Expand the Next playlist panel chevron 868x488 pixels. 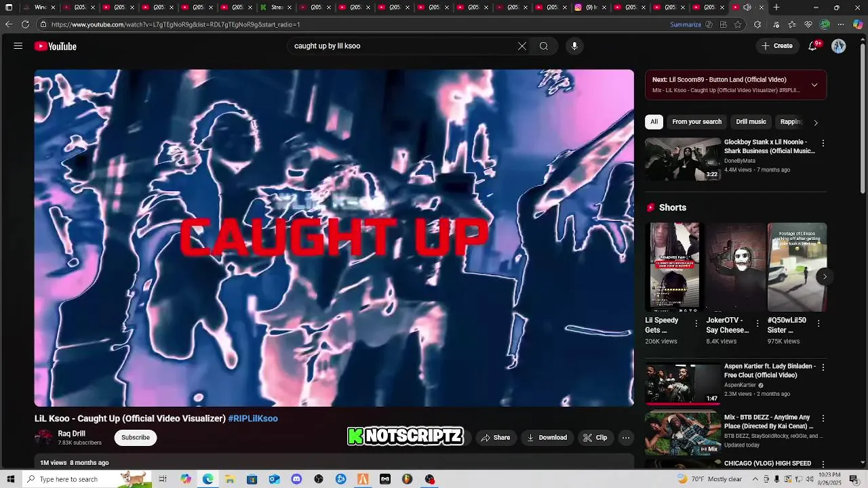tap(814, 85)
